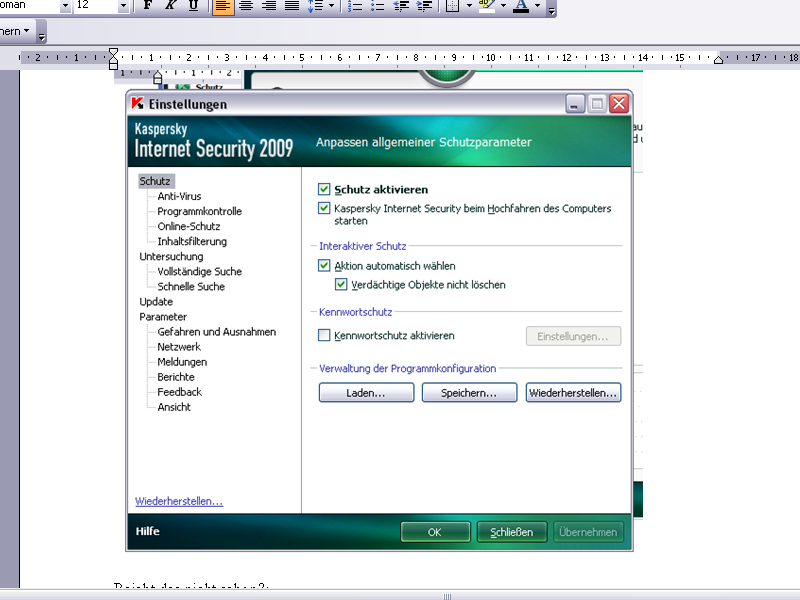Click the font size field showing 12
Image resolution: width=800 pixels, height=600 pixels.
[x=96, y=6]
